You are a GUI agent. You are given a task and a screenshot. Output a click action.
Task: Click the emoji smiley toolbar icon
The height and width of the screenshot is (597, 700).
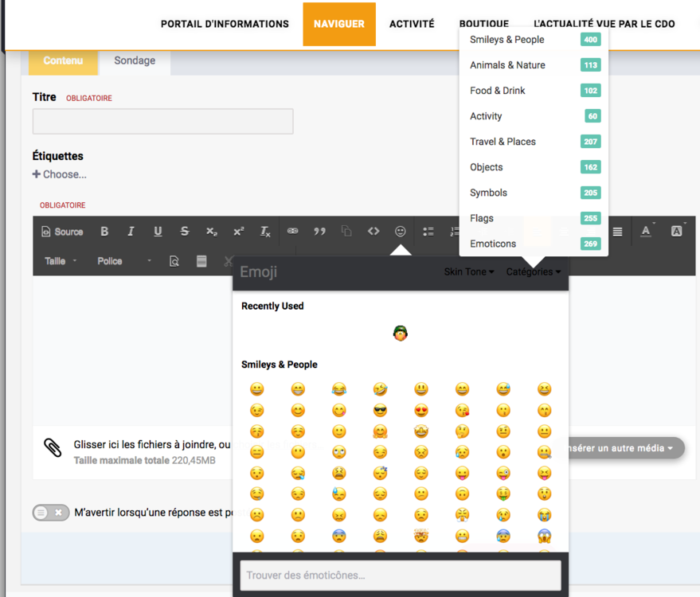[401, 231]
